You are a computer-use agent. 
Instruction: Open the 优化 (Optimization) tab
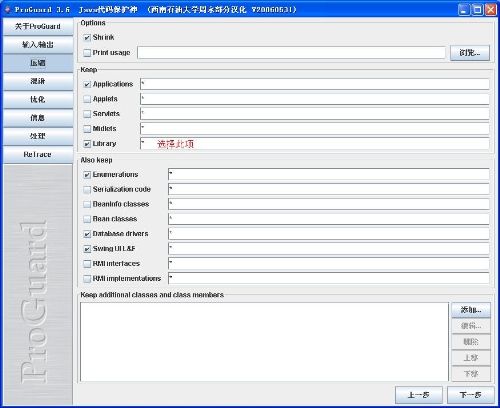38,100
